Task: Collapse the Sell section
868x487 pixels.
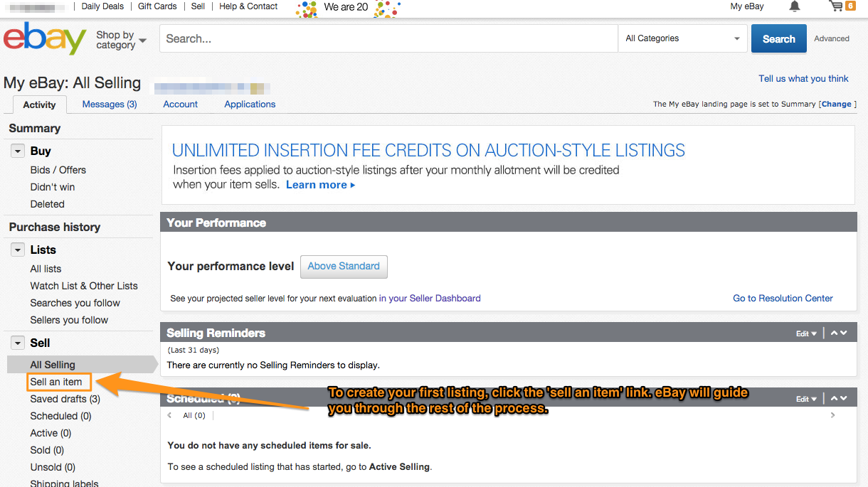Action: [18, 343]
